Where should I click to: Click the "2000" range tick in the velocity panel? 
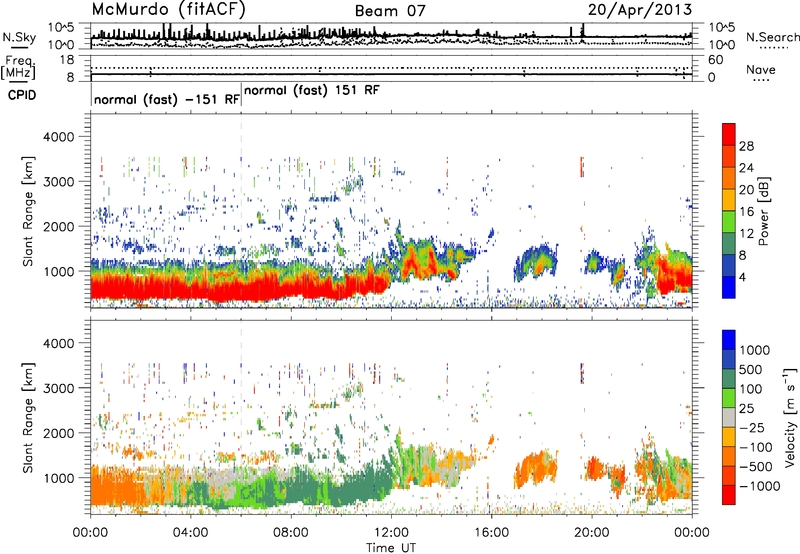tap(59, 433)
